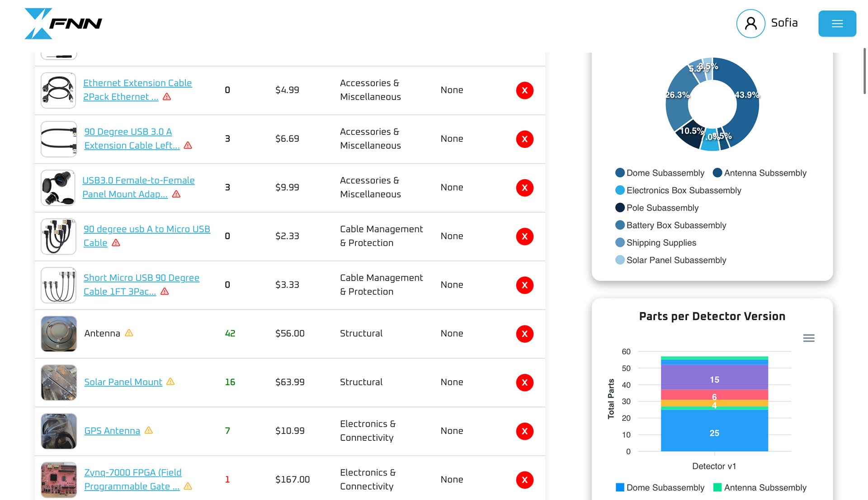Click the yellow warning icon next to Antenna

129,333
